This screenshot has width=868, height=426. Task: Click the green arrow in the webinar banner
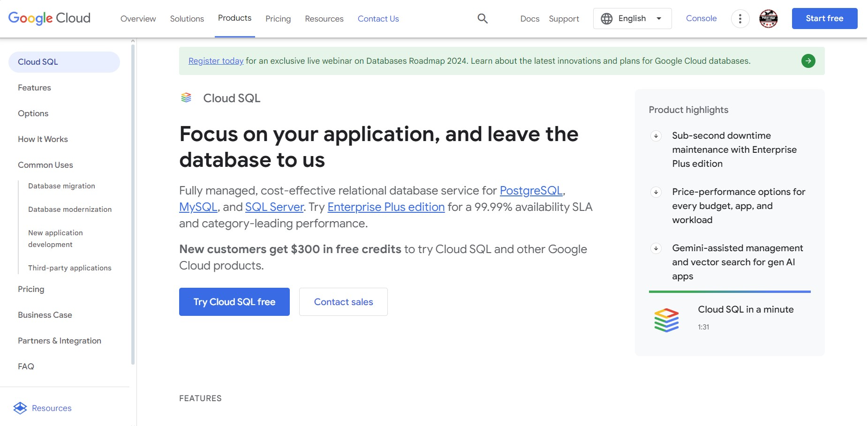(x=808, y=61)
